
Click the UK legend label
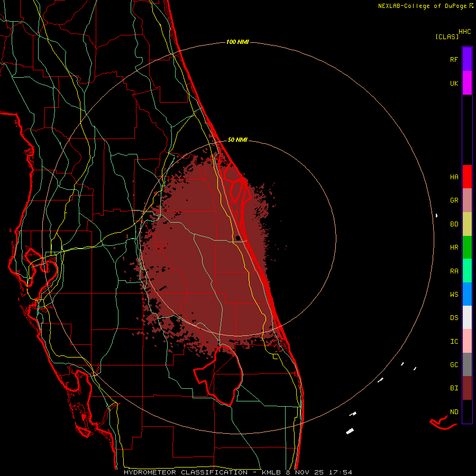pos(454,83)
